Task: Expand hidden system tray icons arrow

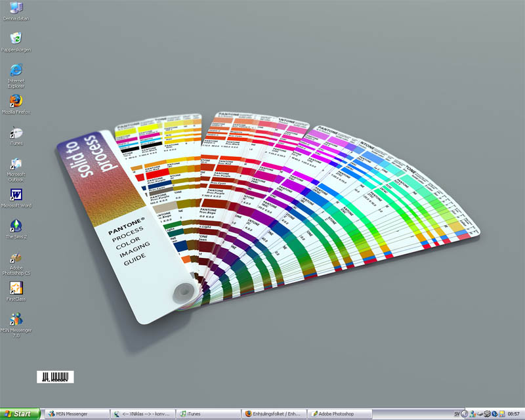Action: click(465, 414)
